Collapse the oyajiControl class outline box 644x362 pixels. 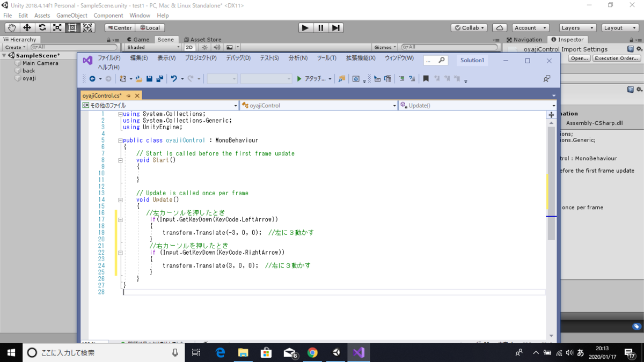pyautogui.click(x=120, y=141)
